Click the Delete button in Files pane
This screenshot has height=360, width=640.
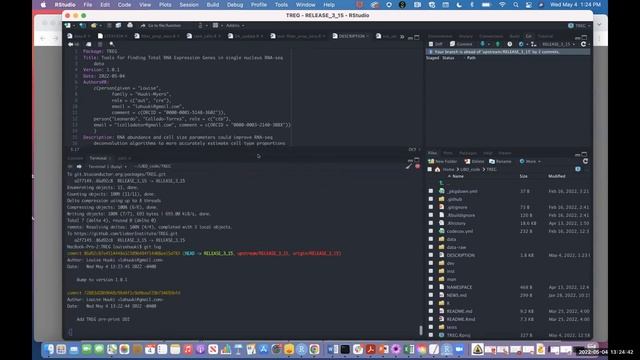point(474,162)
